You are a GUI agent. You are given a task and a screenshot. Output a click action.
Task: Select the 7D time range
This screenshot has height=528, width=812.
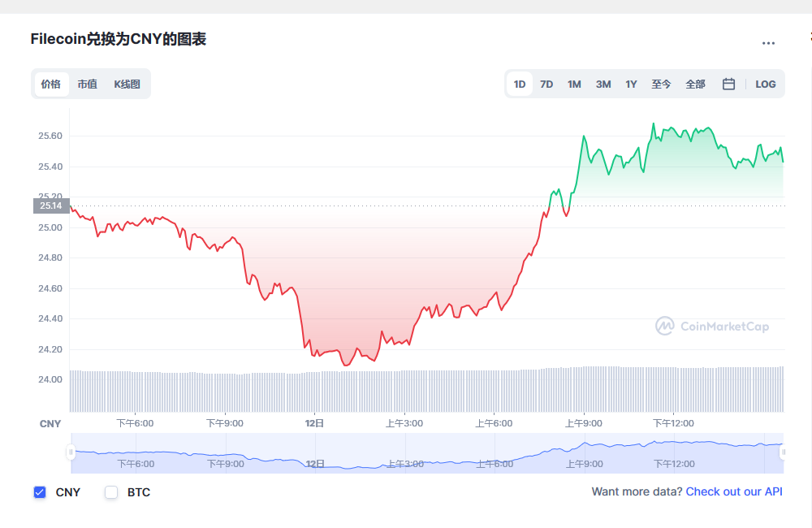(546, 84)
